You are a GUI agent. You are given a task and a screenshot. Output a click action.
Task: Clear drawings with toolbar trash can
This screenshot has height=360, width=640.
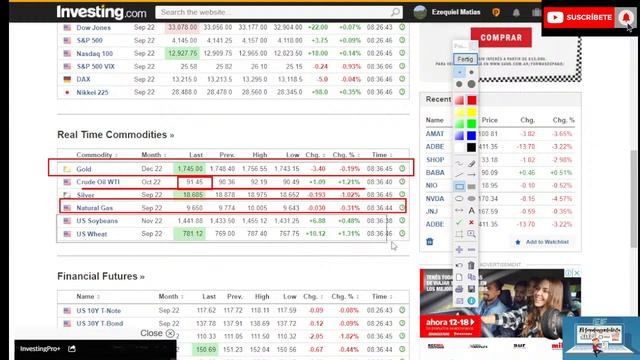tap(471, 265)
